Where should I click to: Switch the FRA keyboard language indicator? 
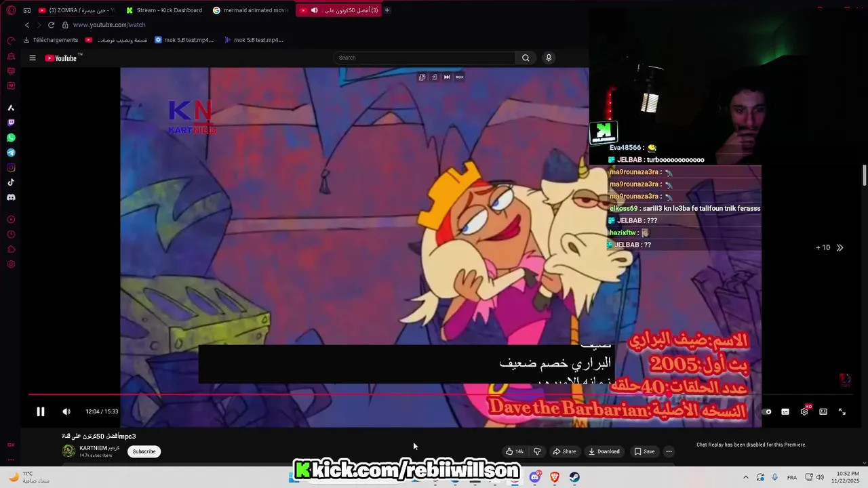(792, 477)
